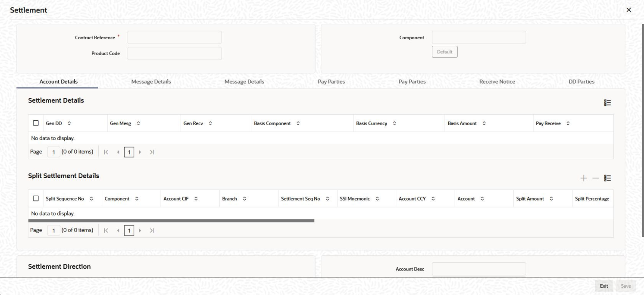
Task: Sort by Branch column
Action: tap(244, 199)
